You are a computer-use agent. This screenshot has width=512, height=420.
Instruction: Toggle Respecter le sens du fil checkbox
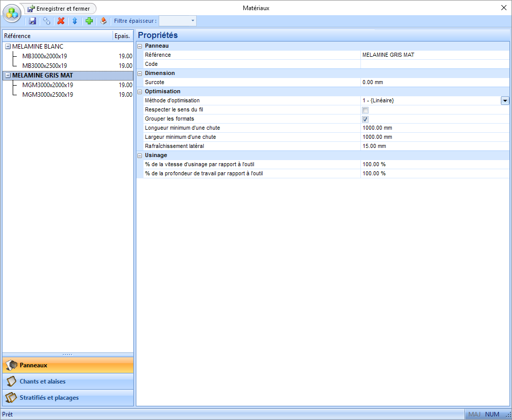pos(365,110)
